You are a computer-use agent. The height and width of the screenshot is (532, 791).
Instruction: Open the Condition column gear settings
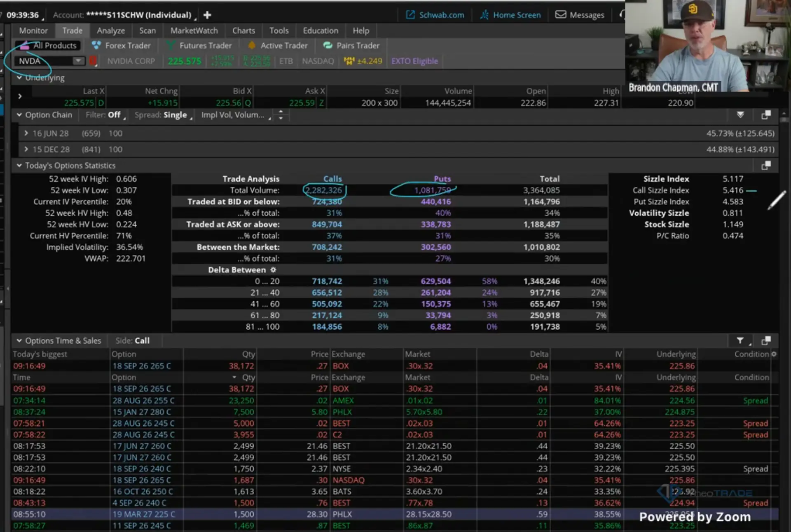tap(774, 354)
